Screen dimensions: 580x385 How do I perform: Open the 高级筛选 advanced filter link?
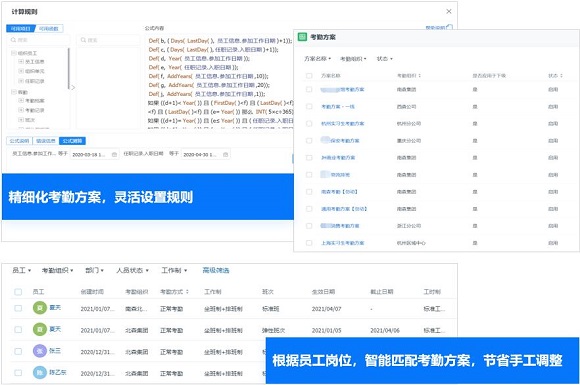pos(216,270)
